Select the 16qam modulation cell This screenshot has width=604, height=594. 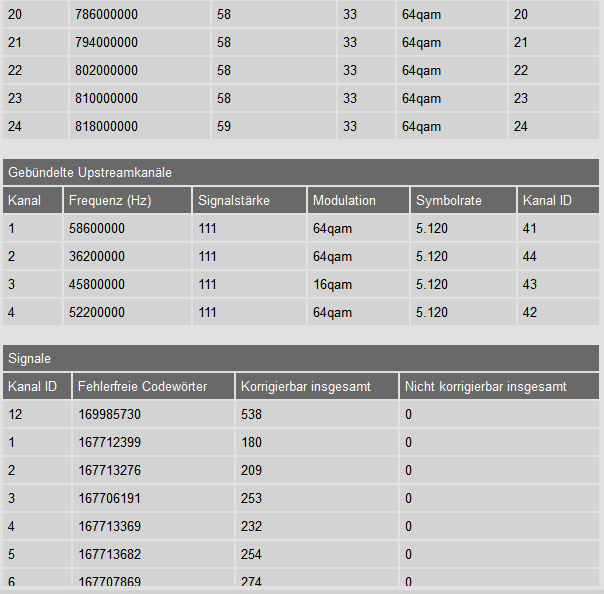pyautogui.click(x=332, y=284)
